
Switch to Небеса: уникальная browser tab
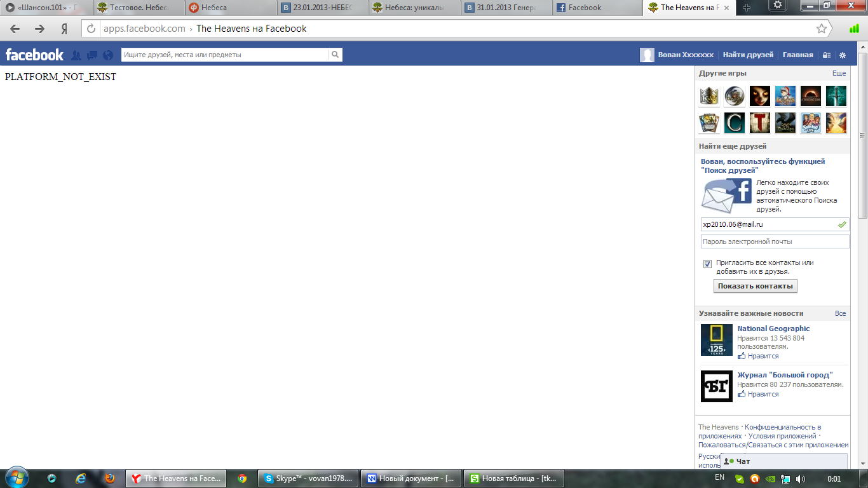click(x=416, y=8)
